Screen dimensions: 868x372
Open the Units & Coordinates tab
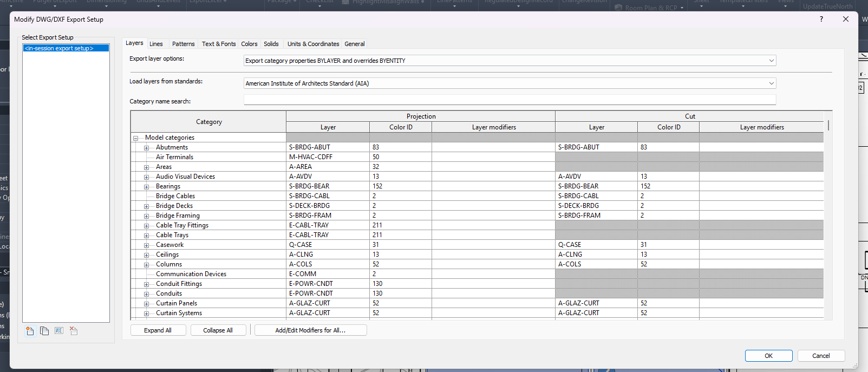coord(313,44)
